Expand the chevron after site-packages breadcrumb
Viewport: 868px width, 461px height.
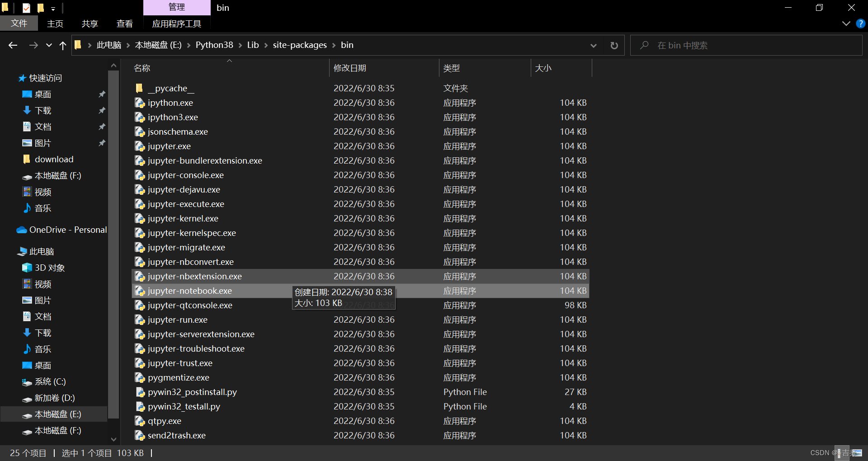[x=334, y=45]
